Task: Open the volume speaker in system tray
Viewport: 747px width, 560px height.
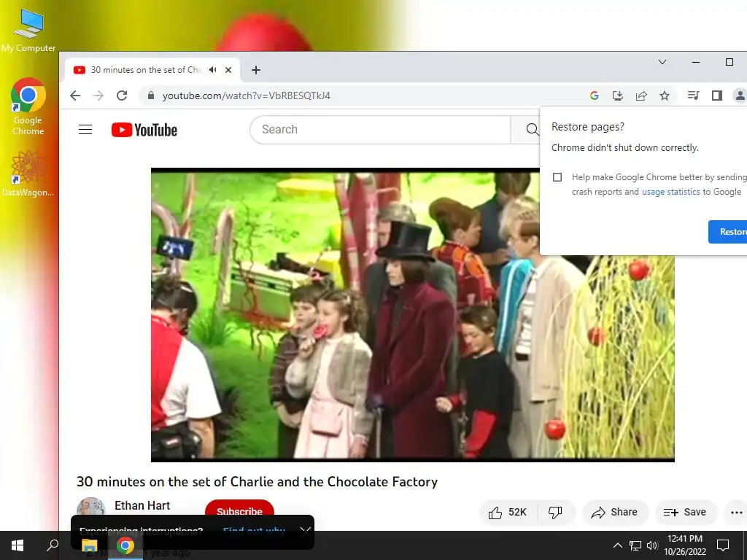Action: click(651, 545)
